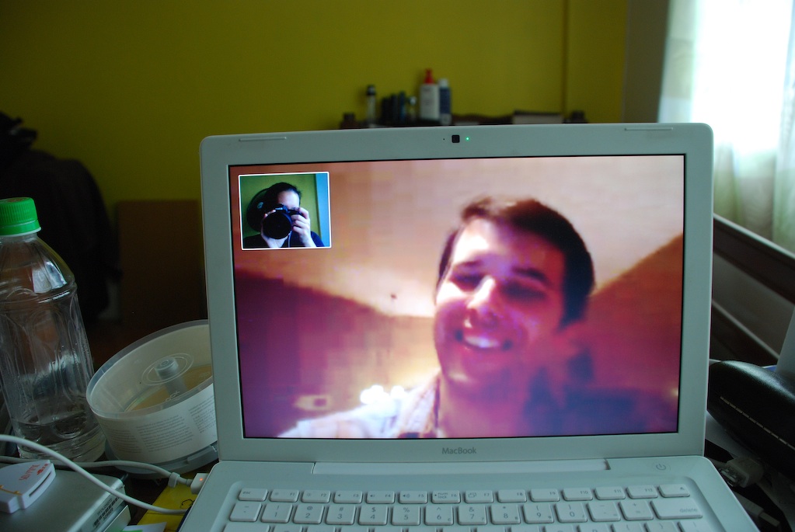Click the MacBook label below the screen

[458, 450]
